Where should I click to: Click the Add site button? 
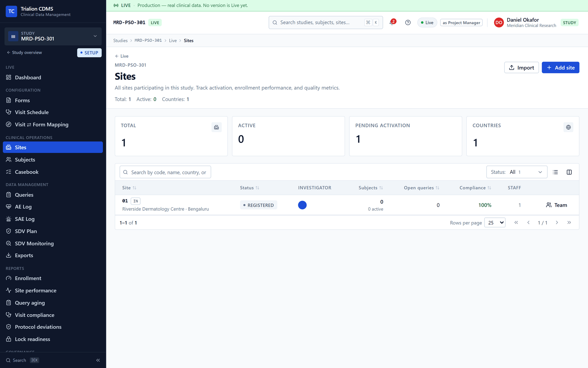[x=560, y=67]
